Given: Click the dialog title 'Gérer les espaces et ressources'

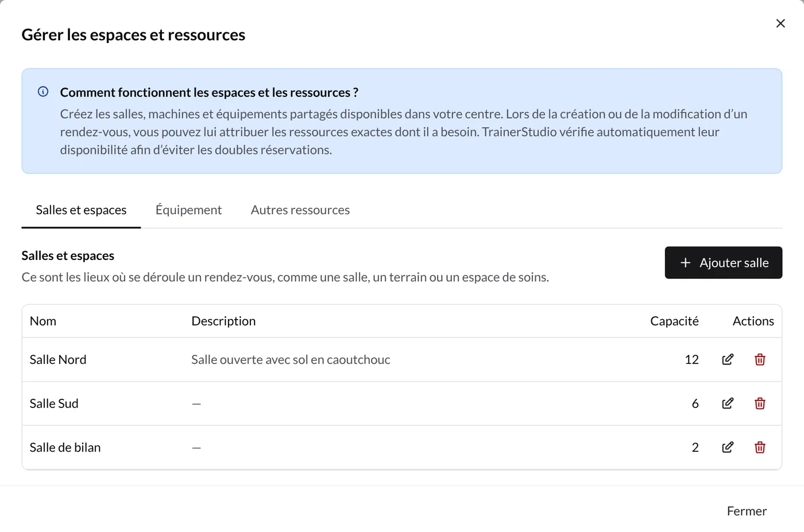Looking at the screenshot, I should pos(133,35).
